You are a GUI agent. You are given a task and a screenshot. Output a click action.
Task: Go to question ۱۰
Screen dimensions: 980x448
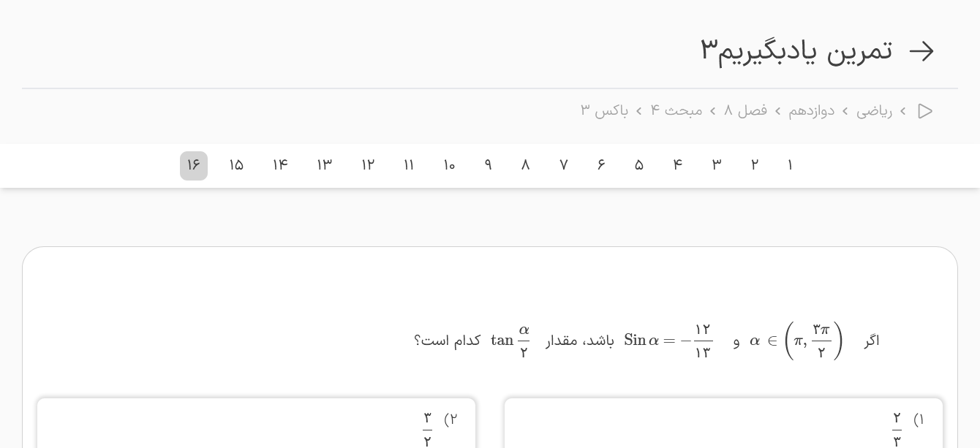click(449, 166)
